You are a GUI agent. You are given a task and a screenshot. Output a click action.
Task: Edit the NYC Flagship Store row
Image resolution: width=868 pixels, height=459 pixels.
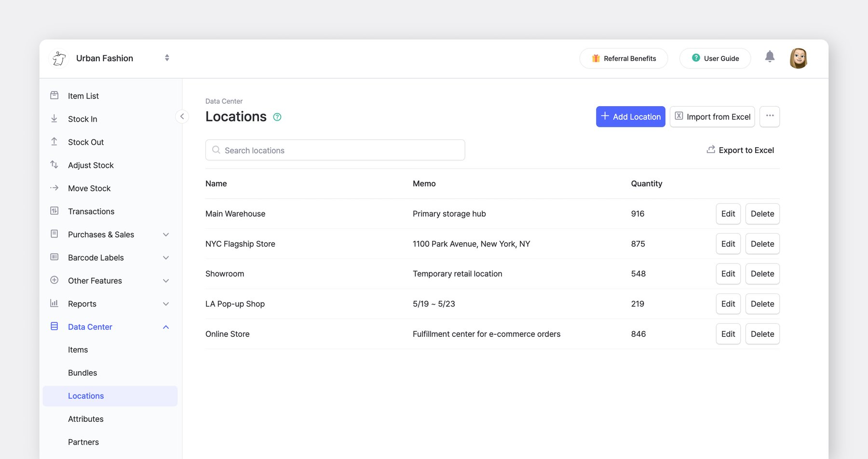728,244
